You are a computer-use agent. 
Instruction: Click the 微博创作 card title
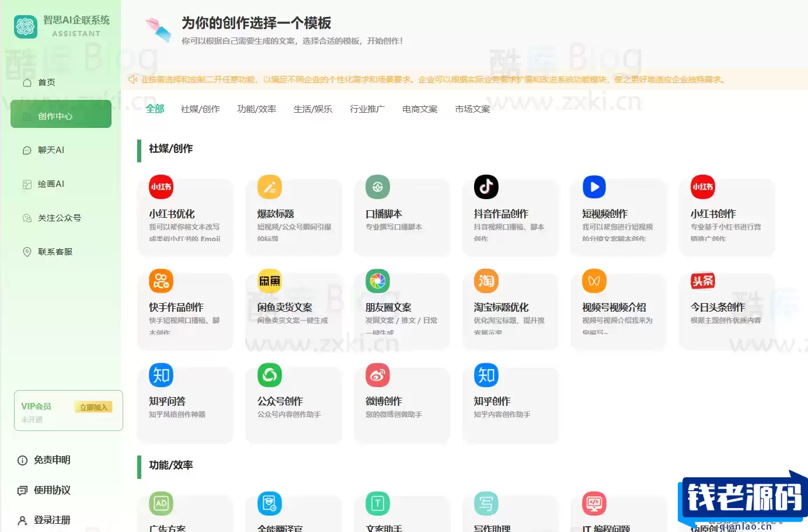click(x=384, y=401)
